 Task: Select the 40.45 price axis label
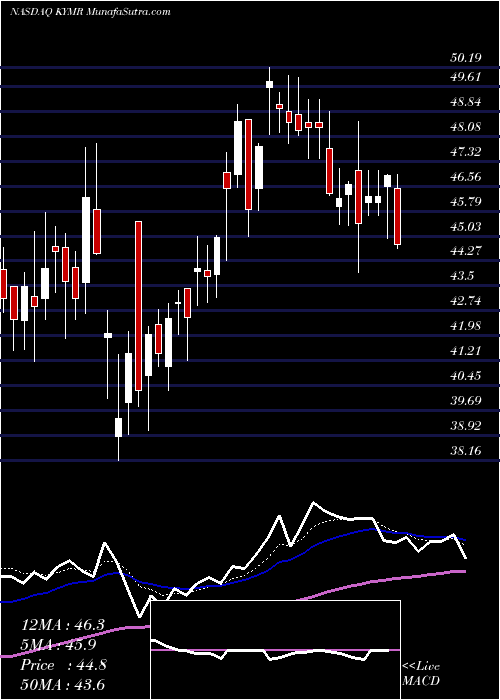(x=465, y=376)
